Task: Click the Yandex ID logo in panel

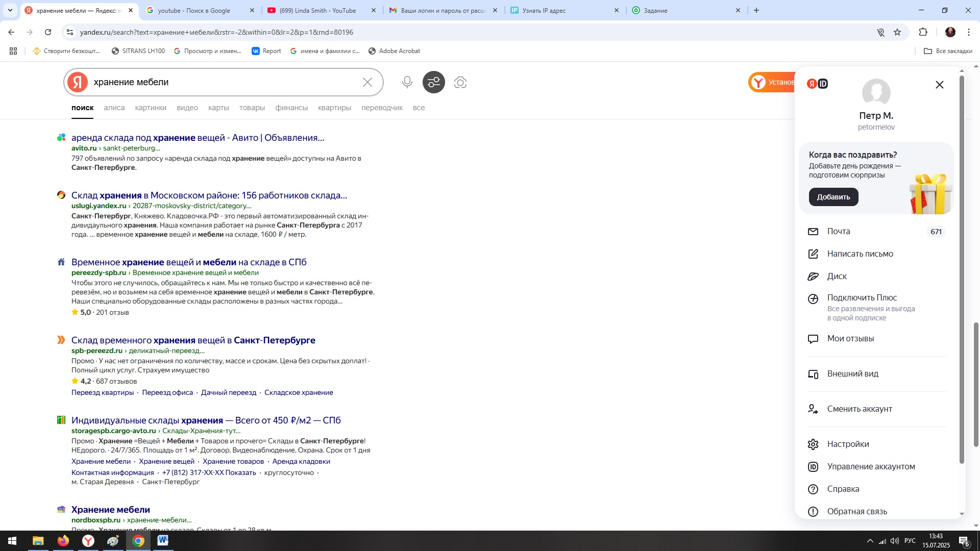Action: click(818, 84)
